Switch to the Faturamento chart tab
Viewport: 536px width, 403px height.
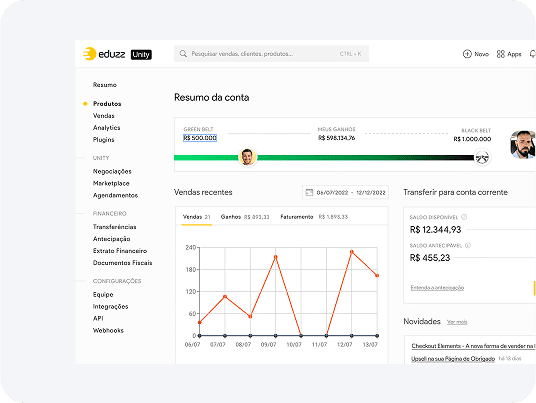[314, 217]
